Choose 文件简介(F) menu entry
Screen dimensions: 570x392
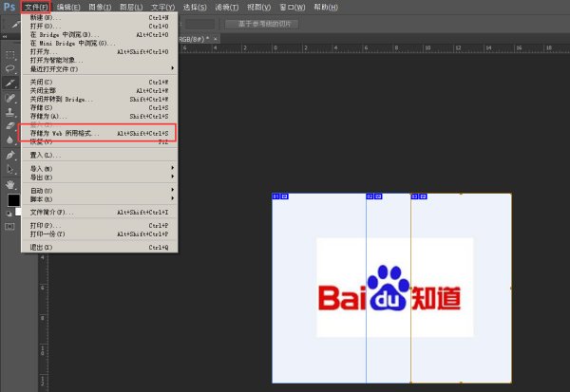(x=99, y=213)
